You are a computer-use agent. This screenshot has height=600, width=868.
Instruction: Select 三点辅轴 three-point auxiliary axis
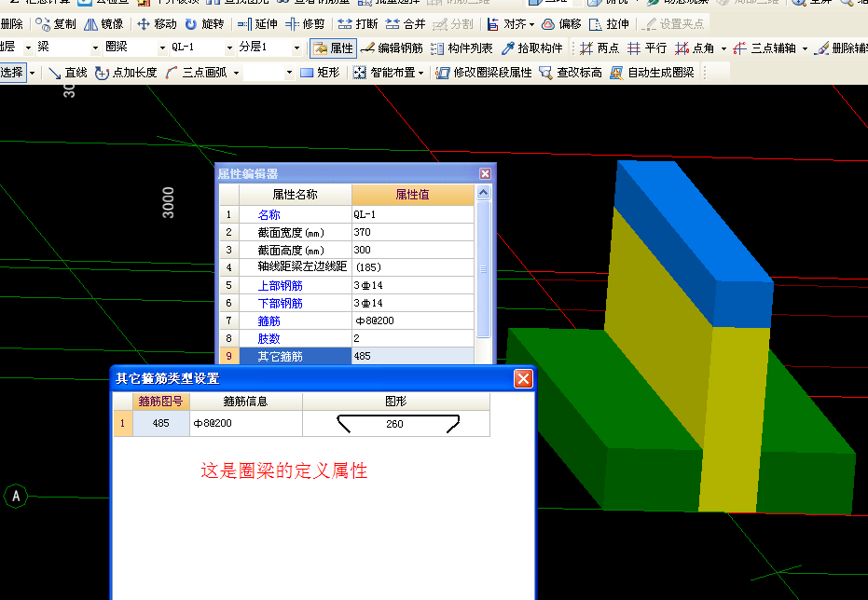coord(764,48)
